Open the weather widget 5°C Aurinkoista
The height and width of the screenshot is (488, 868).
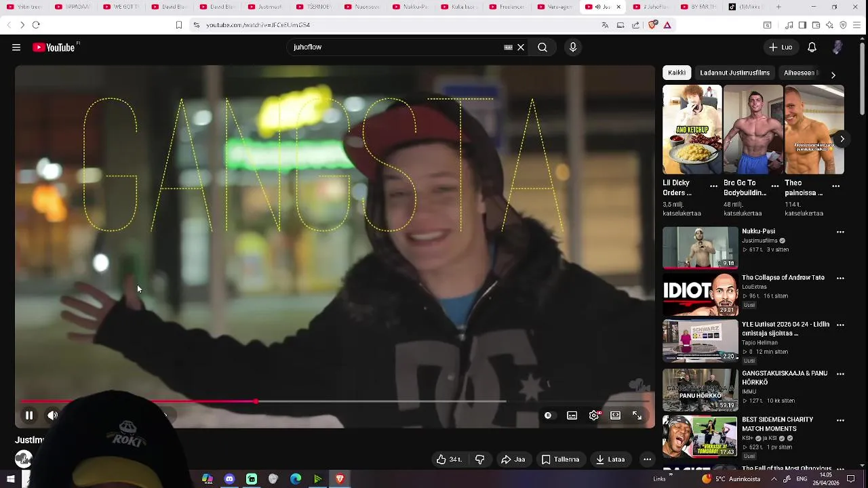730,479
